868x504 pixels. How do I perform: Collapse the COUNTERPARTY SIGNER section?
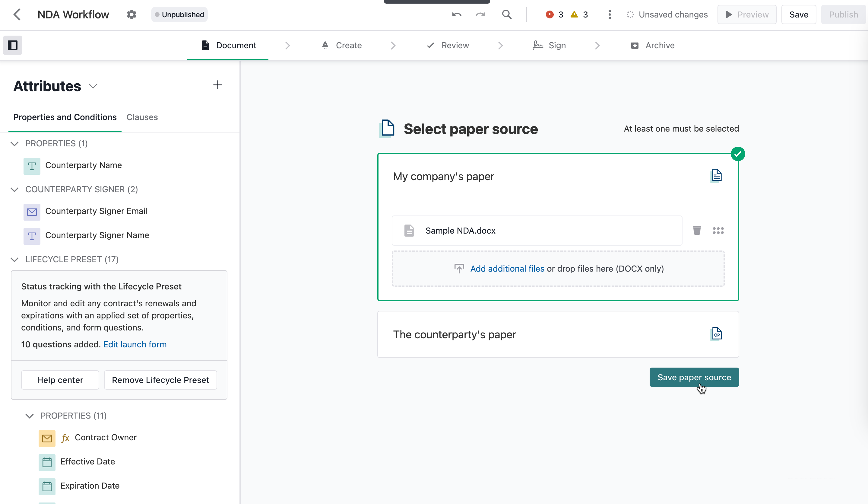tap(14, 189)
